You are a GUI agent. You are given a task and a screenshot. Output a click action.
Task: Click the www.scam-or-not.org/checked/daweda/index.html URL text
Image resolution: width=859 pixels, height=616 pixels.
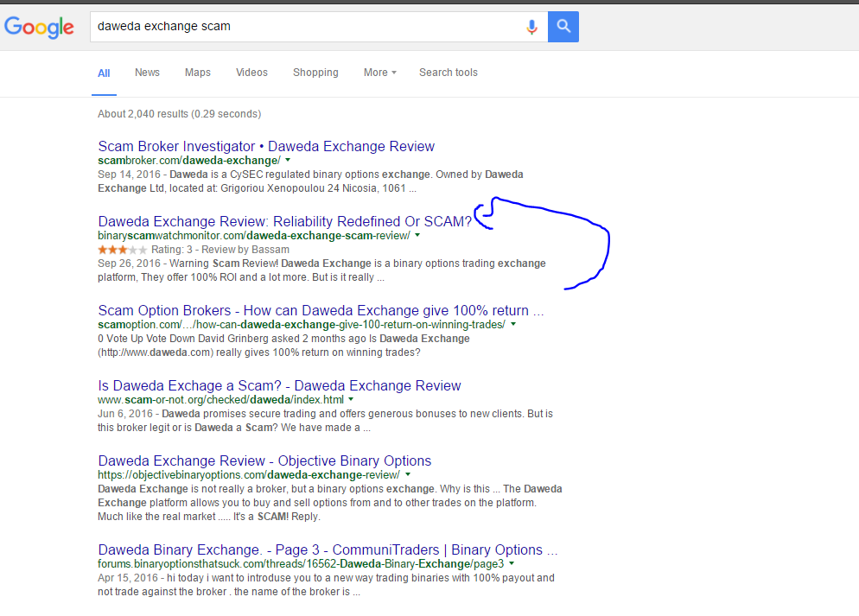pos(220,400)
